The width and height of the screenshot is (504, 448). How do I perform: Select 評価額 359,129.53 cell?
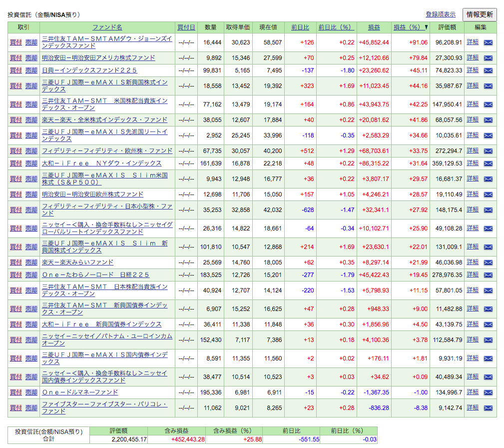(x=447, y=163)
